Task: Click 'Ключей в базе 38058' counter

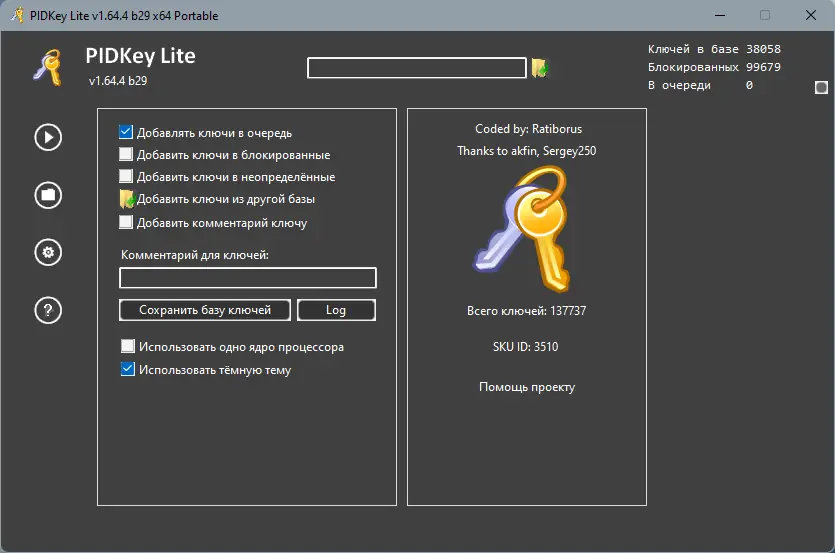Action: tap(714, 49)
